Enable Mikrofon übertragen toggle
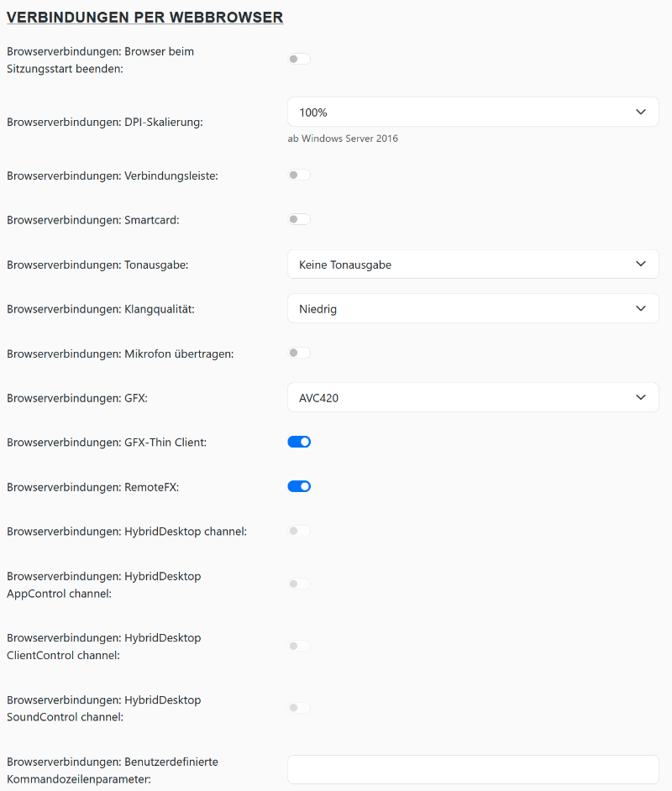The height and width of the screenshot is (791, 672). pos(299,354)
